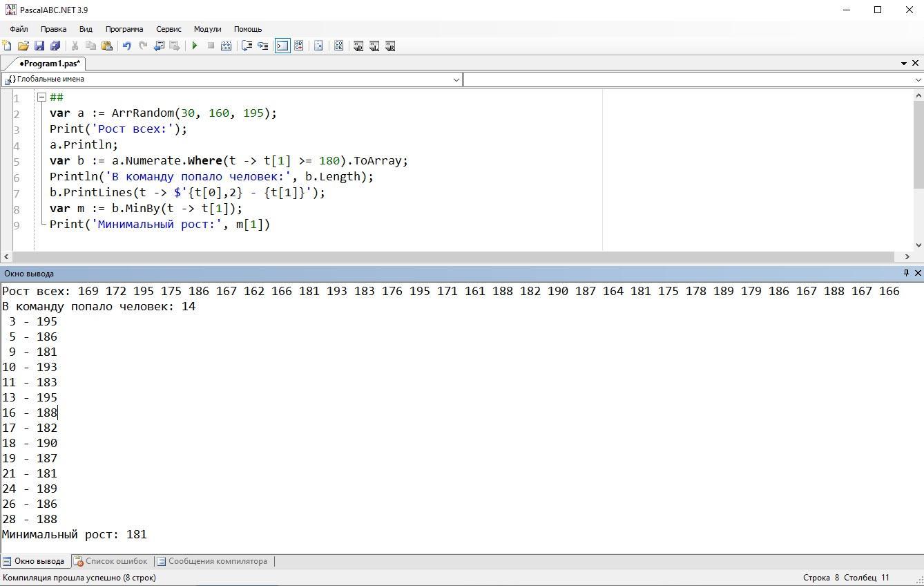Open the tab list dropdown arrow

click(904, 64)
